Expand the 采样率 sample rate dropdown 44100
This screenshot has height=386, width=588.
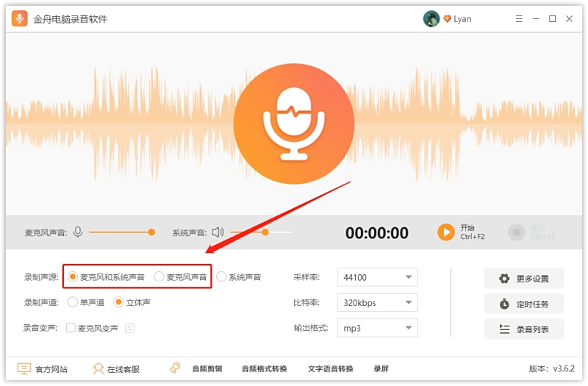tap(377, 277)
